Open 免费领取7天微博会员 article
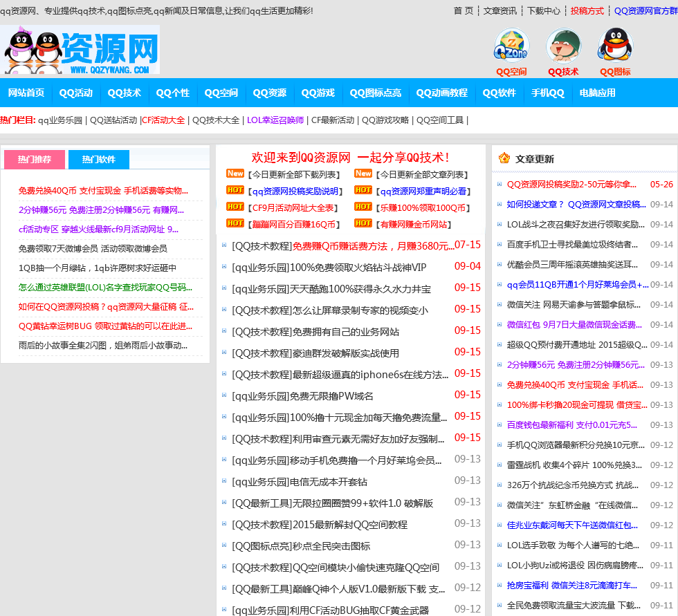The height and width of the screenshot is (616, 678). coord(93,248)
